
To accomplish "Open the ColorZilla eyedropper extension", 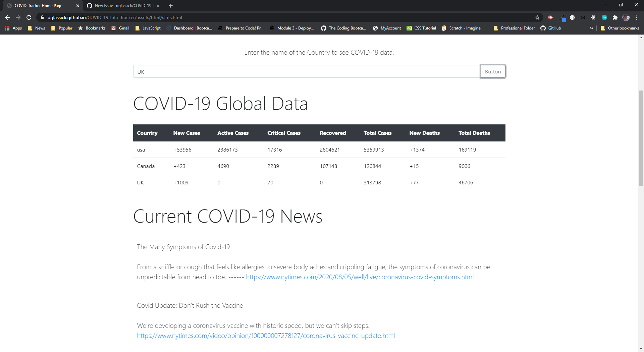I will [x=562, y=17].
